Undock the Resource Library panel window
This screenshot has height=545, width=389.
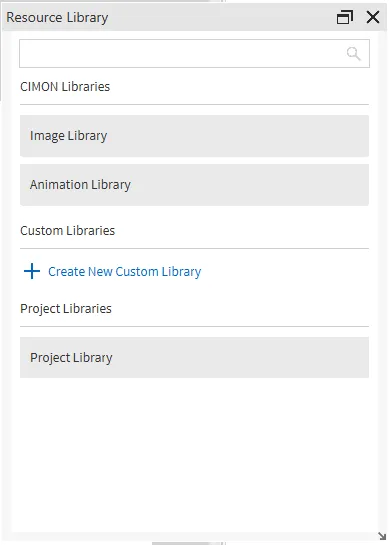[x=345, y=17]
